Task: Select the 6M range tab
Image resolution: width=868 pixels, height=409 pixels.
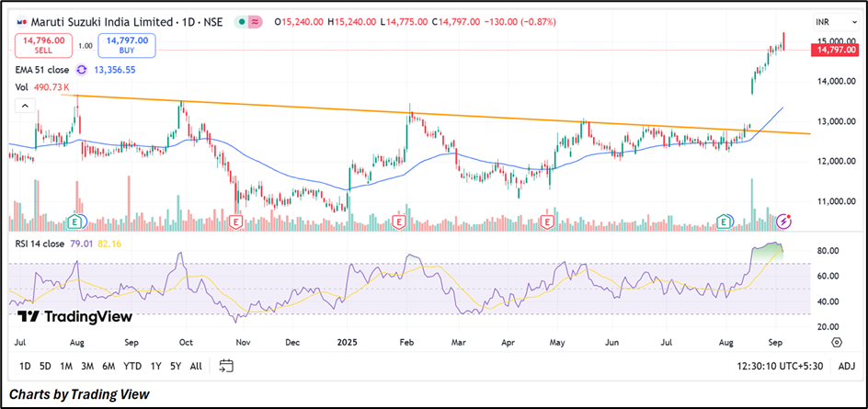Action: pos(108,366)
